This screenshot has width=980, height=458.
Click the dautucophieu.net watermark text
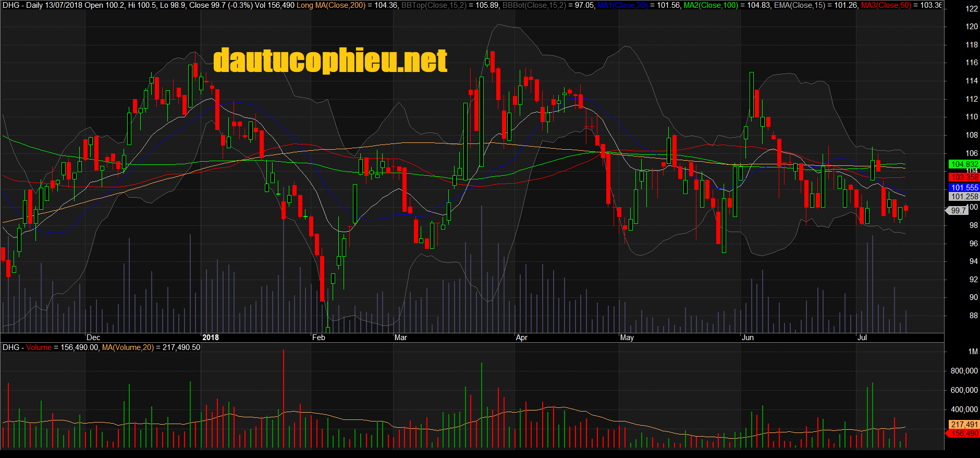(330, 61)
